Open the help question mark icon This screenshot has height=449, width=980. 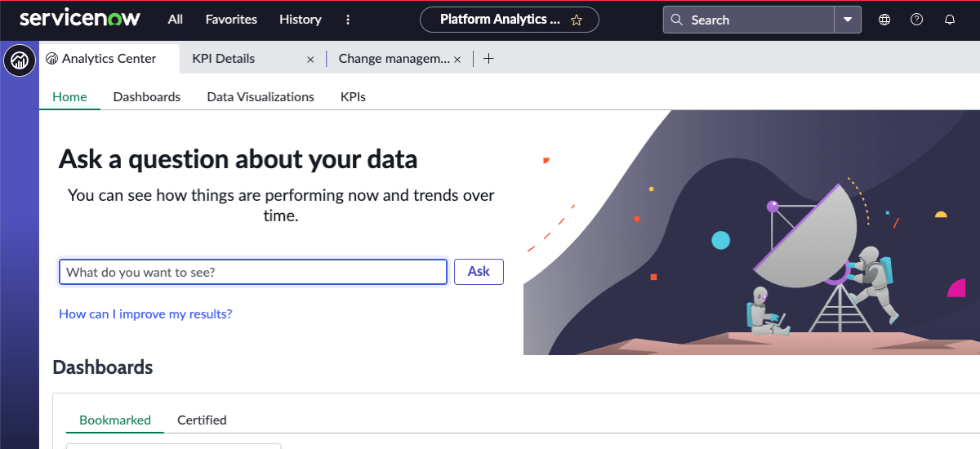tap(917, 20)
